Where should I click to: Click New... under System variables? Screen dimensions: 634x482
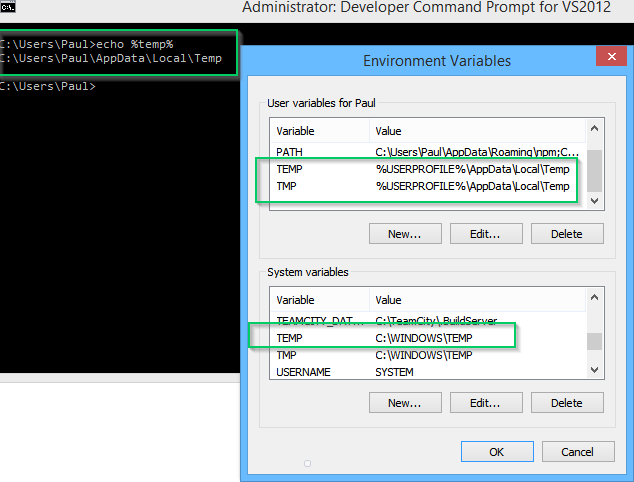coord(405,403)
